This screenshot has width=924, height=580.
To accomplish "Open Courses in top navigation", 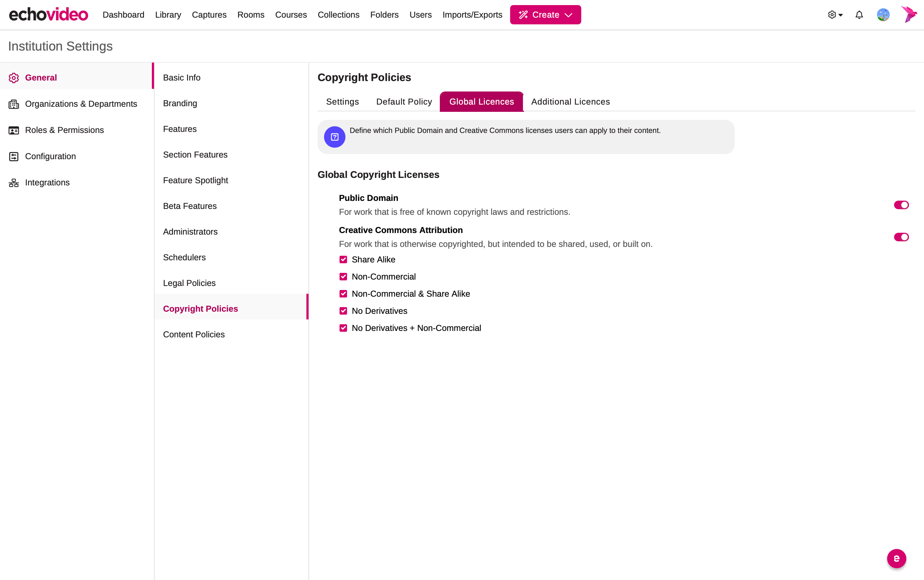I will click(x=291, y=14).
